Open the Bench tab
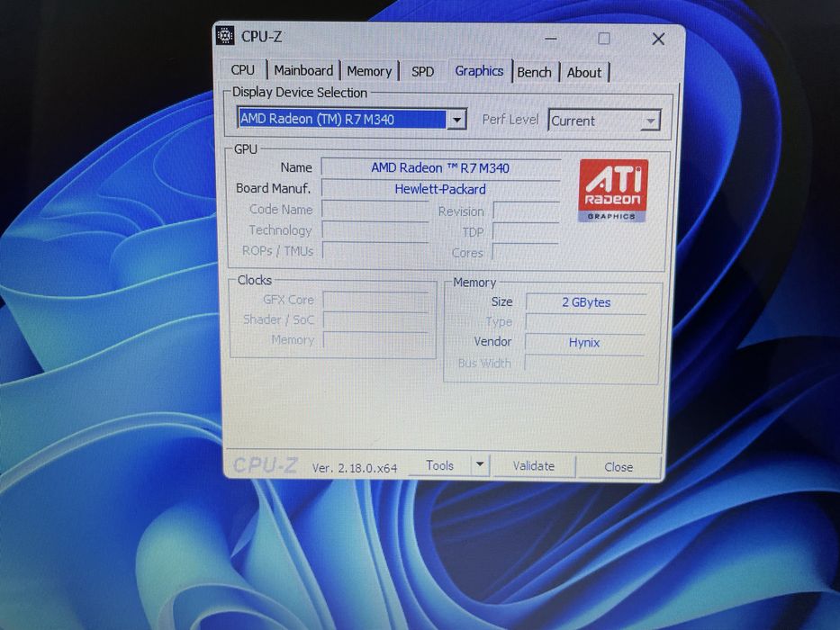 [x=534, y=72]
